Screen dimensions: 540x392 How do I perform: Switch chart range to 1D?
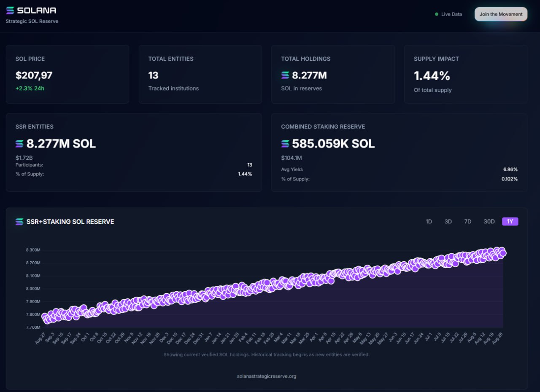coord(429,222)
